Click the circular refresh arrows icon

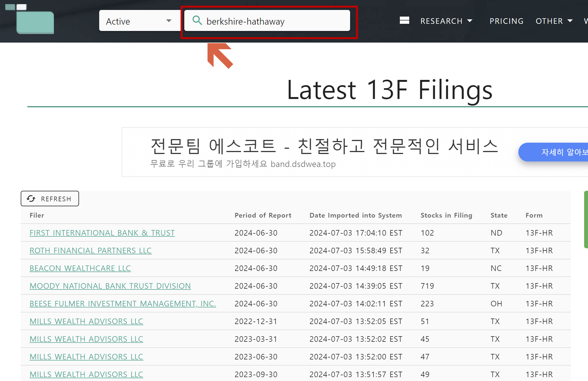tap(31, 199)
